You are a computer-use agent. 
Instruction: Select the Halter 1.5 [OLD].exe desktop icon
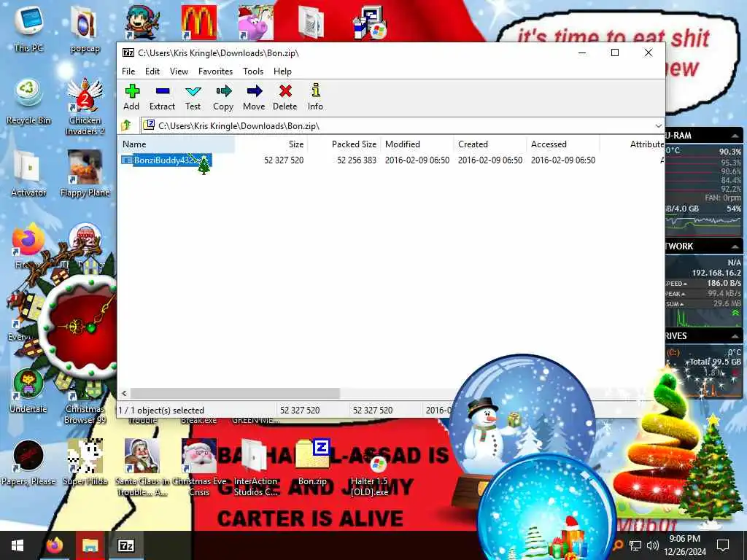tap(370, 474)
